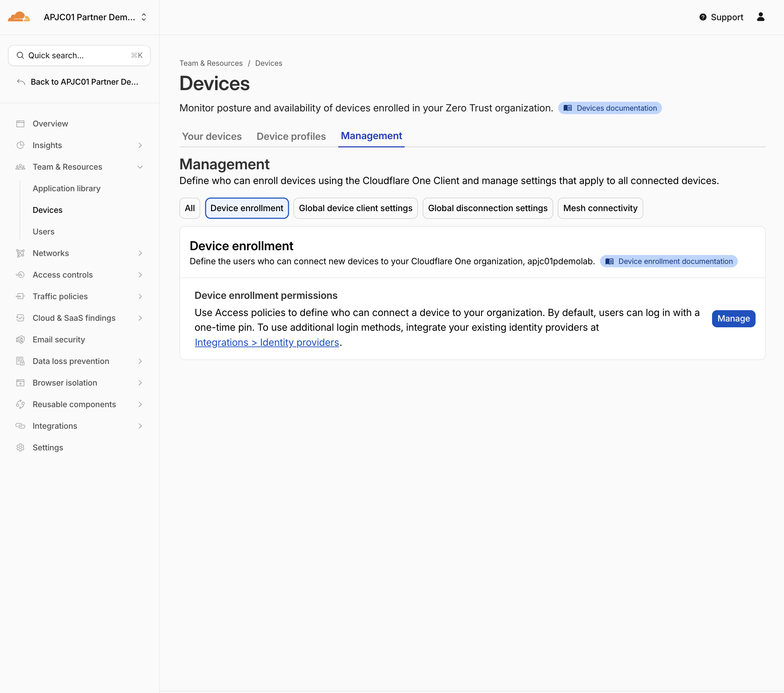784x693 pixels.
Task: Select Global device client settings filter
Action: click(356, 208)
